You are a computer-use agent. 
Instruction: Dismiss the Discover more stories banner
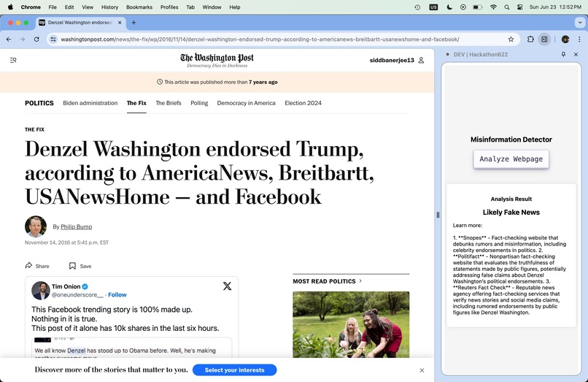(x=422, y=370)
